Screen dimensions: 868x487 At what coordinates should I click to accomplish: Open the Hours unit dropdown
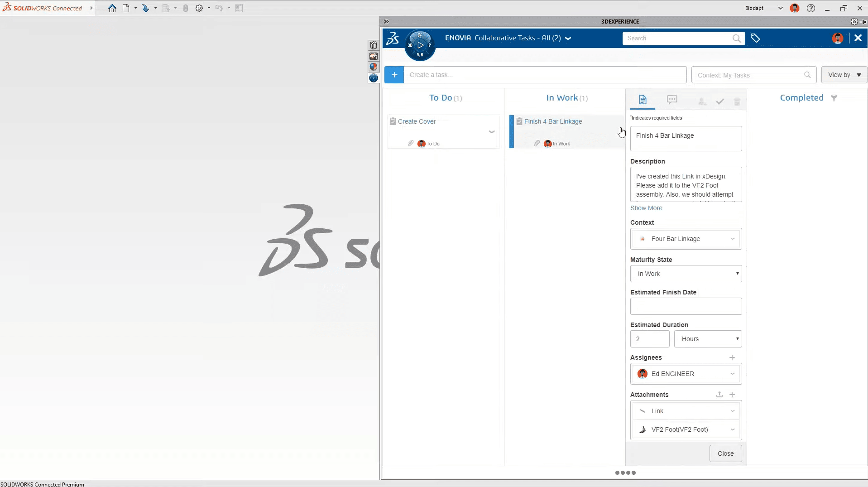708,339
